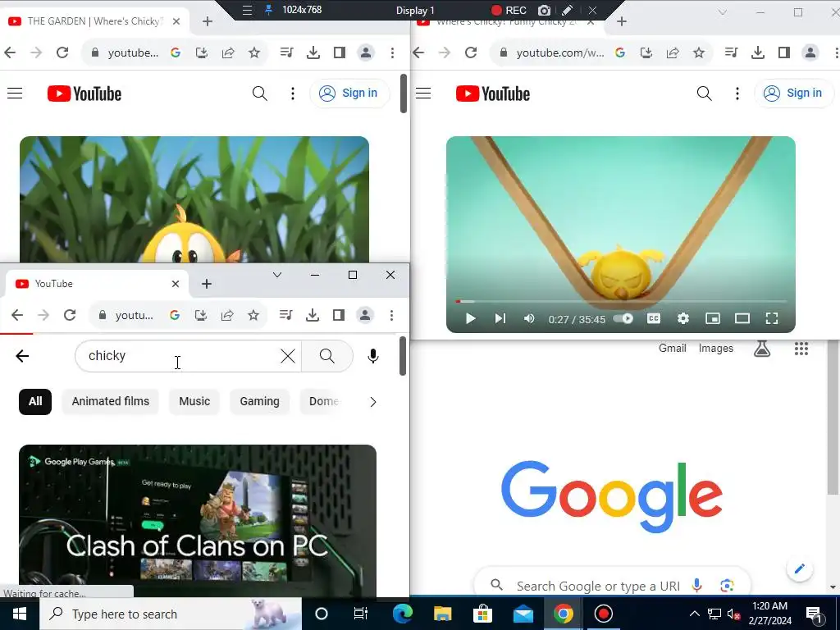Click the Google search box

point(612,582)
